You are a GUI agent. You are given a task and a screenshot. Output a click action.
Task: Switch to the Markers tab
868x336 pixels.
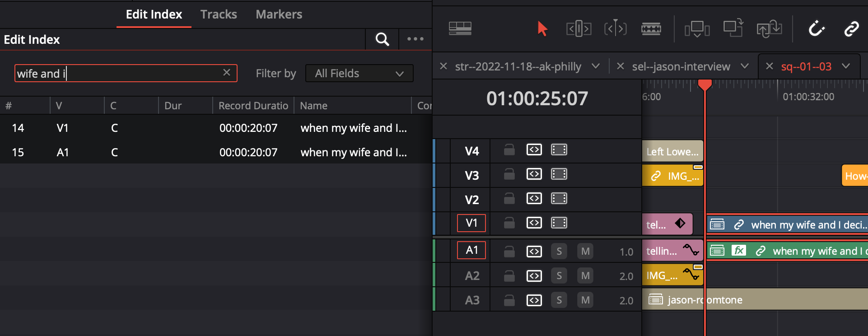click(278, 14)
